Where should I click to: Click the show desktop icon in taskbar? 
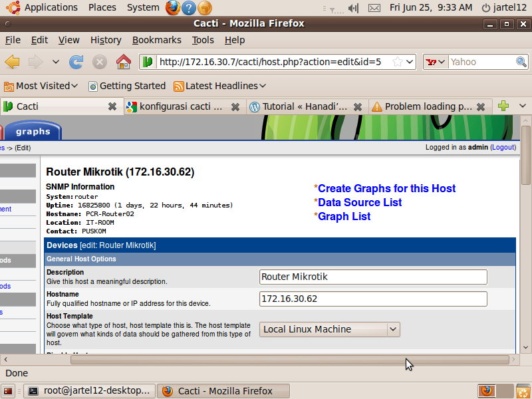tap(8, 391)
